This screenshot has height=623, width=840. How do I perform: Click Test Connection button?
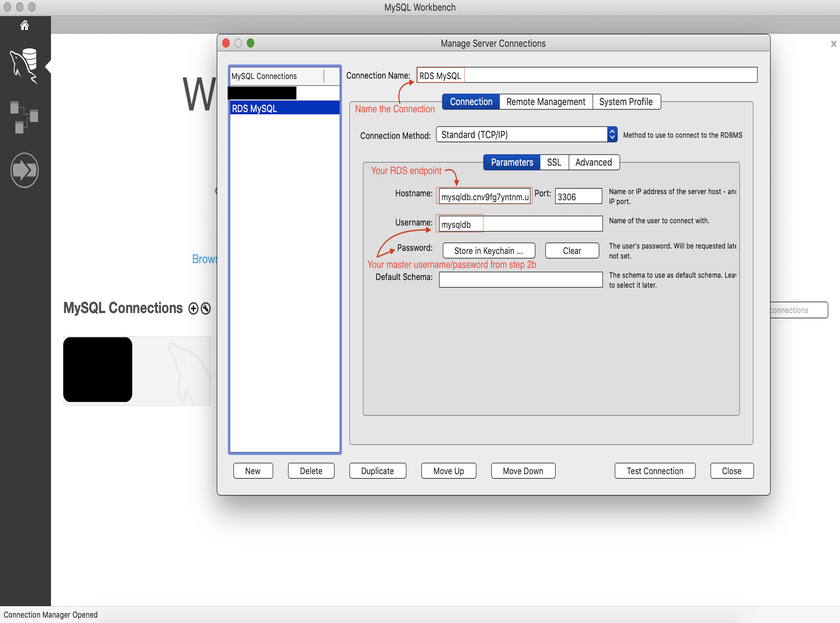point(655,471)
